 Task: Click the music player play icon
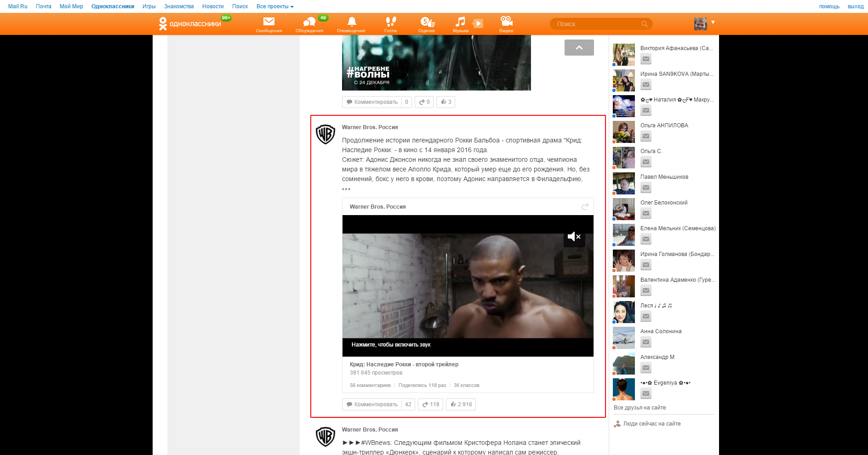pyautogui.click(x=478, y=23)
